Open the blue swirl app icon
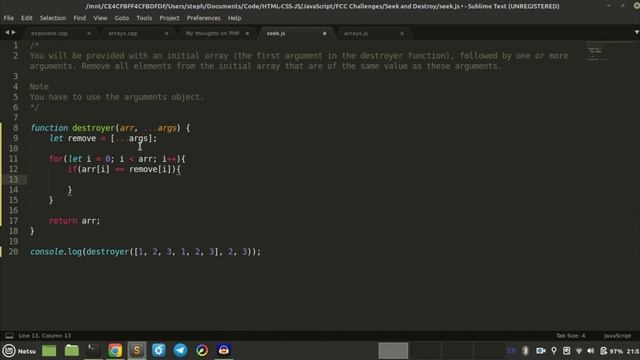Screen dimensions: 640x360 159,351
